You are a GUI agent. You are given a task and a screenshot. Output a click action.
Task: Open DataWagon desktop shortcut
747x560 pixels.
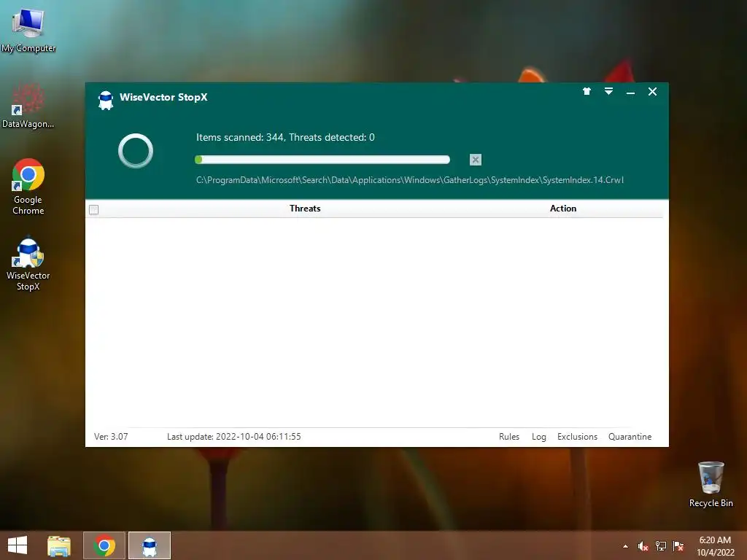click(28, 106)
